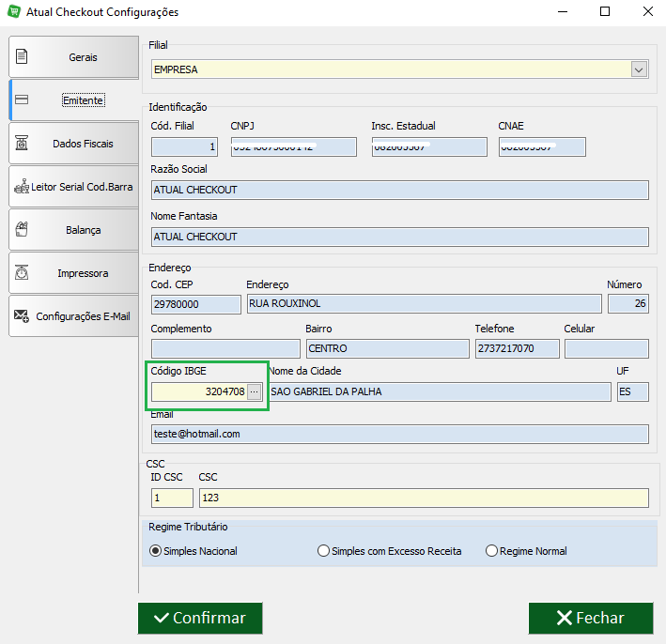
Task: Open the Gerais tab
Action: (x=74, y=57)
